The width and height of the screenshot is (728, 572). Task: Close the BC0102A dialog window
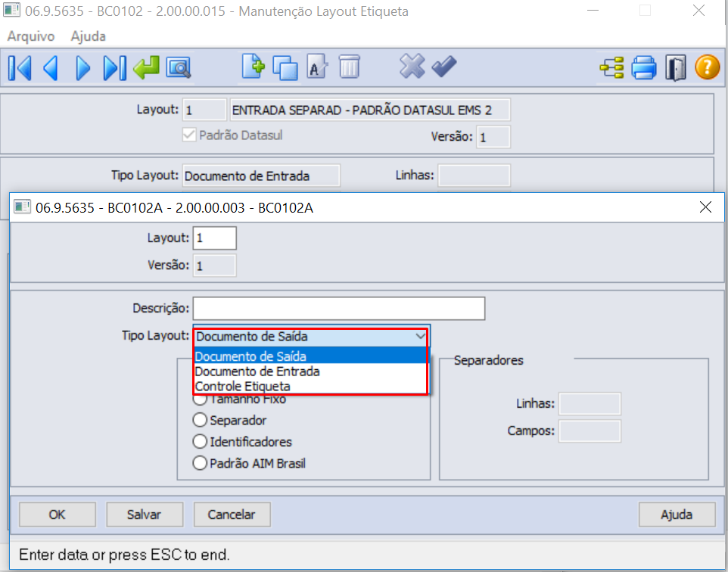(705, 207)
